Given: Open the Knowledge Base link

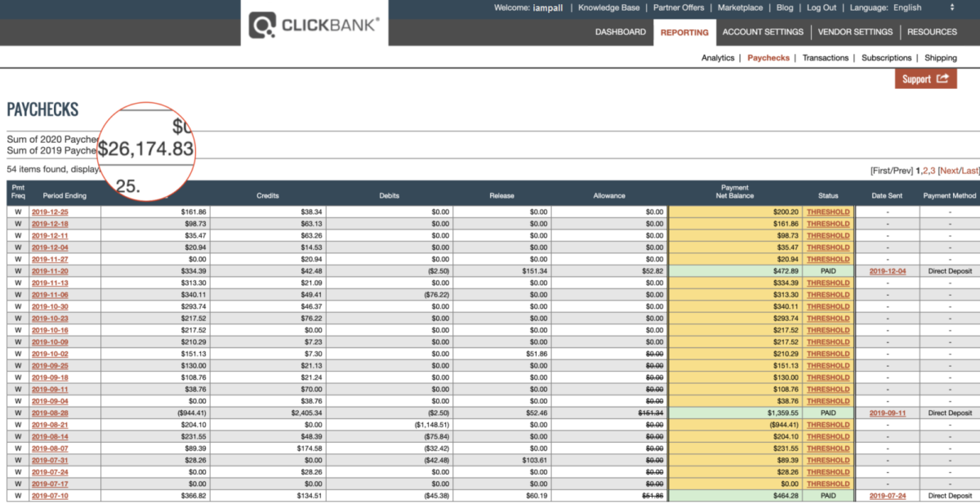Looking at the screenshot, I should click(x=609, y=7).
